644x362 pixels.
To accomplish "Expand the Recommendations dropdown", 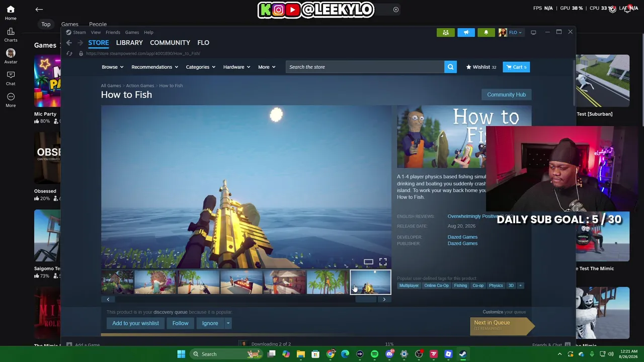I will point(155,67).
